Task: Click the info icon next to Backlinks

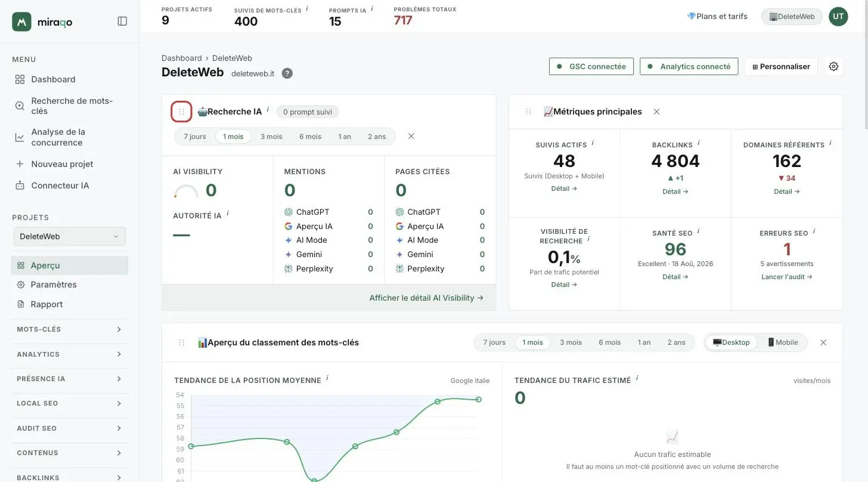Action: 699,143
